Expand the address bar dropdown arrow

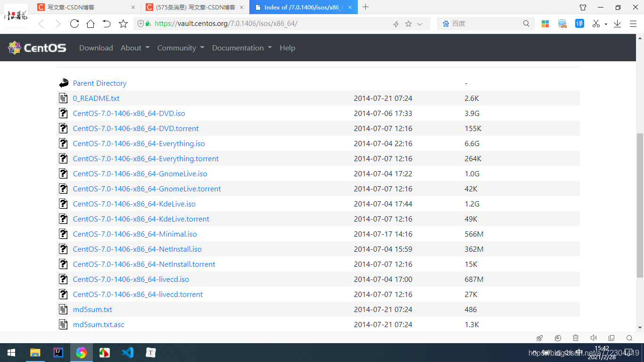pos(420,24)
